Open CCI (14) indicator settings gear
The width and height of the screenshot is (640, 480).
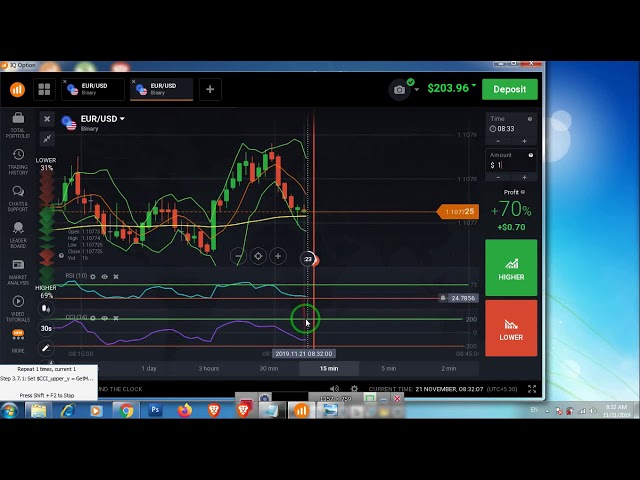click(x=93, y=318)
